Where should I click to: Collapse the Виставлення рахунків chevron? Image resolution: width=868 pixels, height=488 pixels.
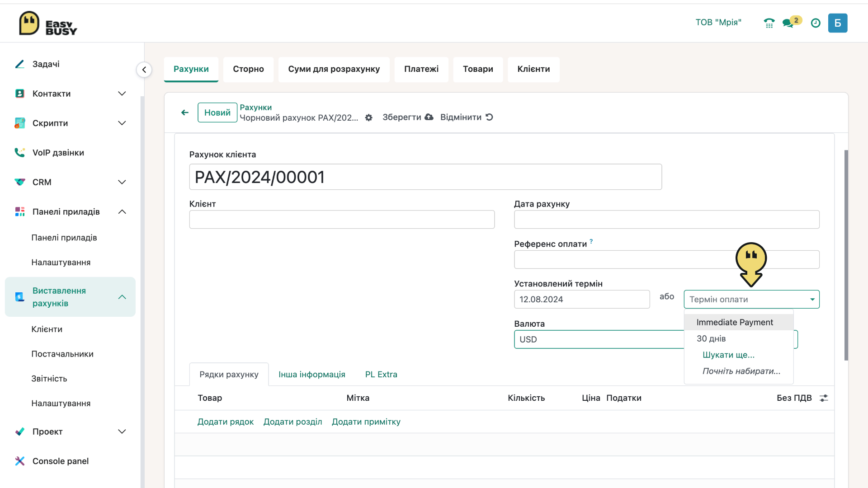pos(122,297)
